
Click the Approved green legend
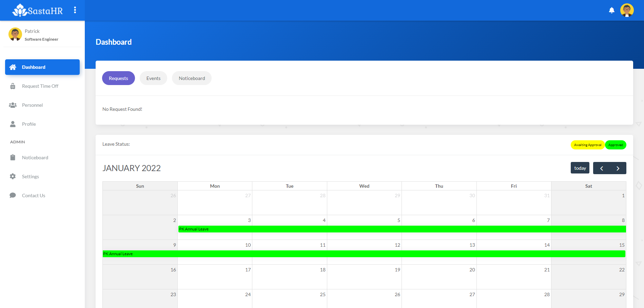616,145
